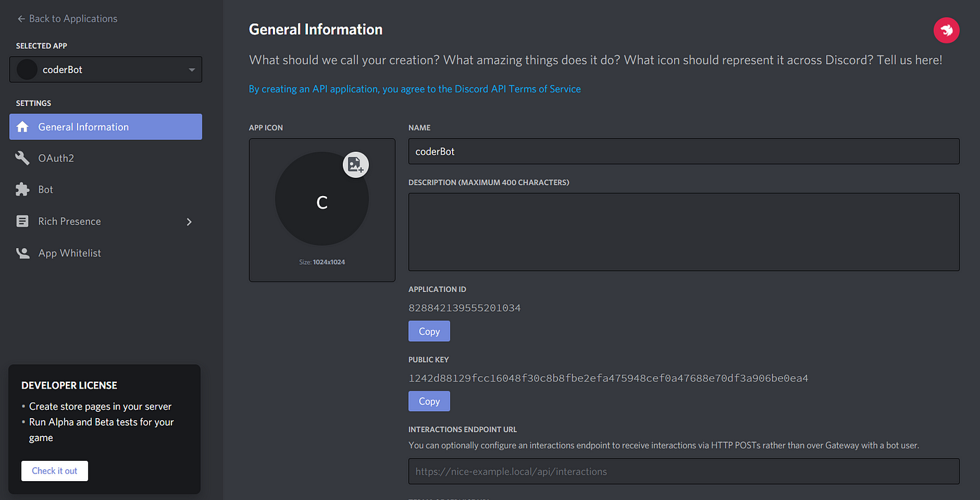980x500 pixels.
Task: Click the upload image icon on app icon
Action: [356, 165]
